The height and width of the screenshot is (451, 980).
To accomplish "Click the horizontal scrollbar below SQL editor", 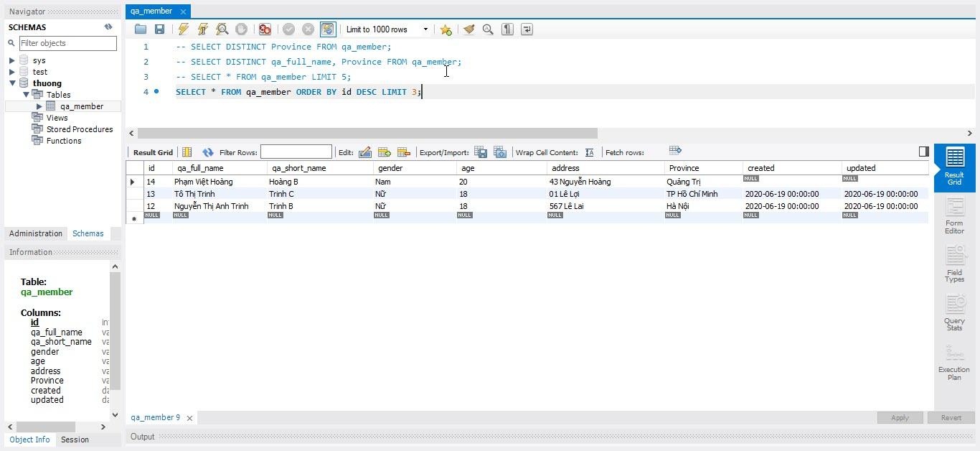I will (367, 133).
